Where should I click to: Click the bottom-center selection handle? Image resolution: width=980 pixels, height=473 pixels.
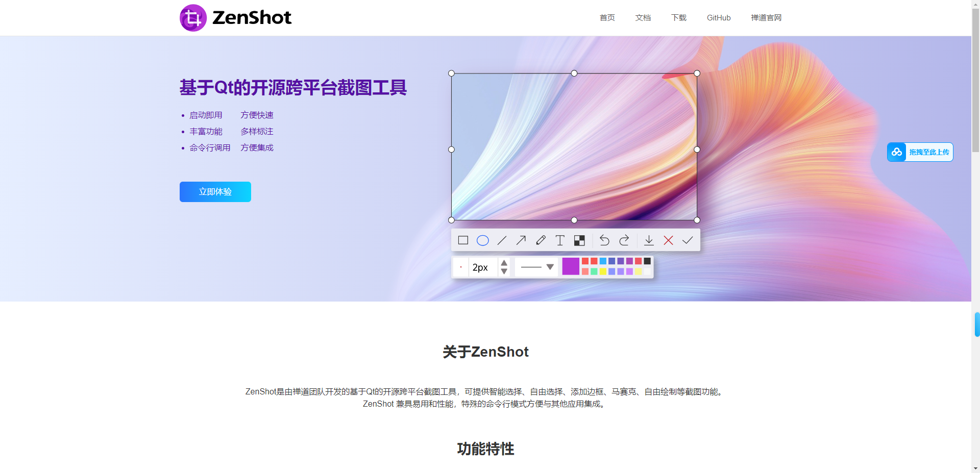574,220
